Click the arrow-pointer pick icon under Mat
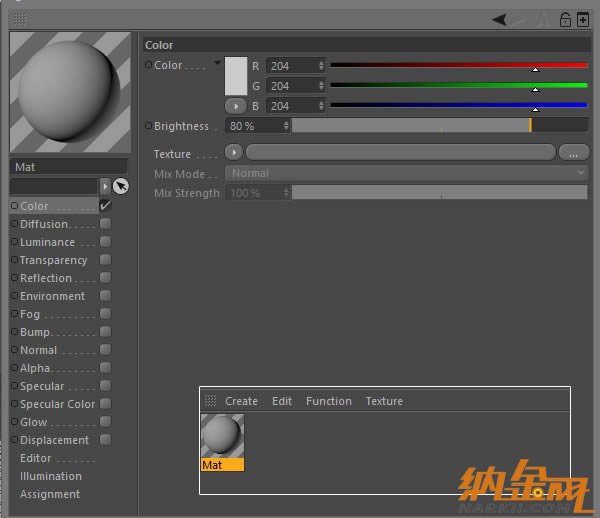This screenshot has height=518, width=600. click(x=121, y=186)
